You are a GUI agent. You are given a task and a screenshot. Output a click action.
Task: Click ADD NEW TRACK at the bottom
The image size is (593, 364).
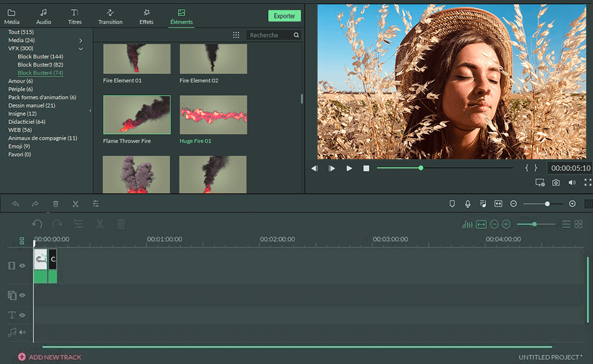(x=49, y=357)
